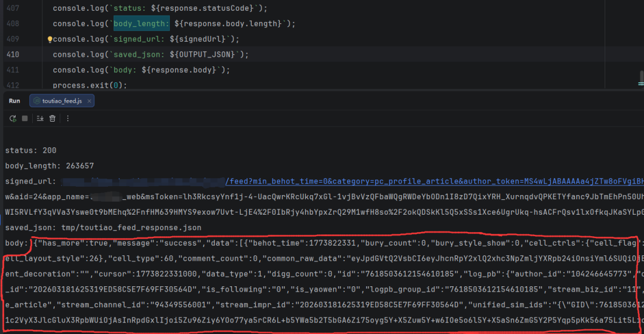Stop the running process
The width and height of the screenshot is (644, 334).
(x=24, y=118)
